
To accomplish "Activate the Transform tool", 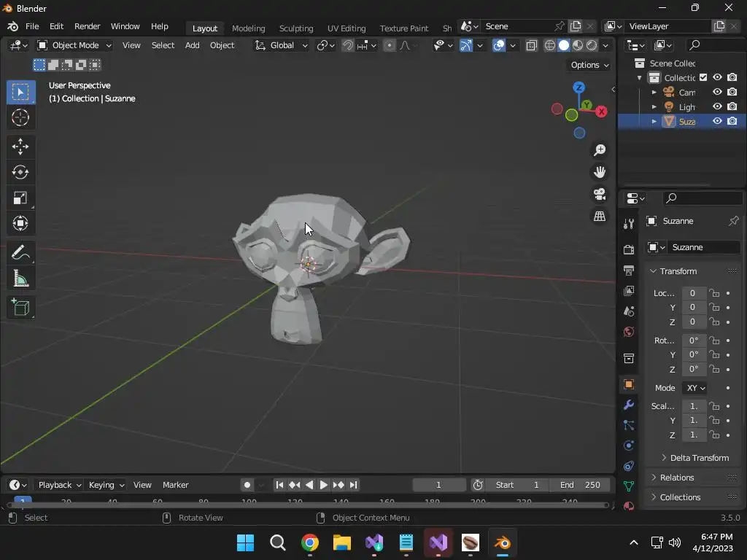I will coord(20,223).
